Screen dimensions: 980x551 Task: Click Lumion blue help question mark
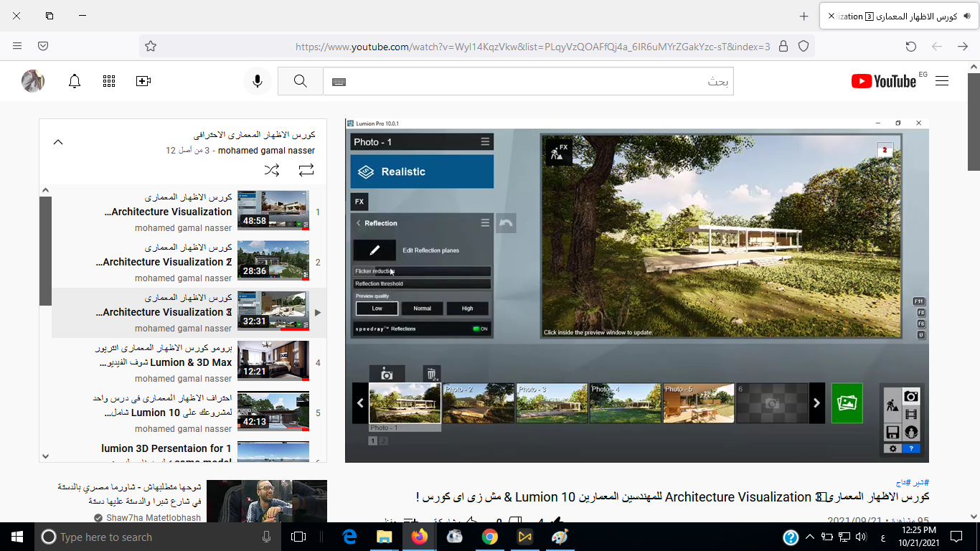(911, 448)
